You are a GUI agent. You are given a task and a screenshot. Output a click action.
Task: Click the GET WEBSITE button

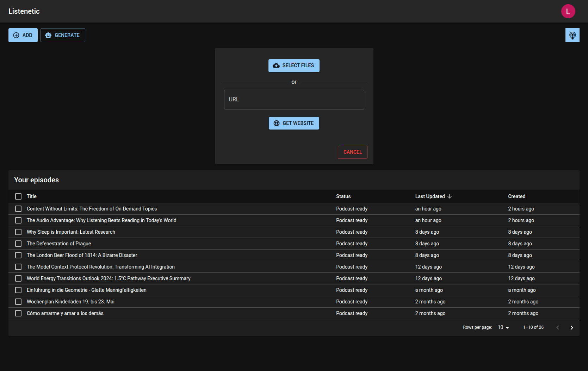pyautogui.click(x=294, y=123)
